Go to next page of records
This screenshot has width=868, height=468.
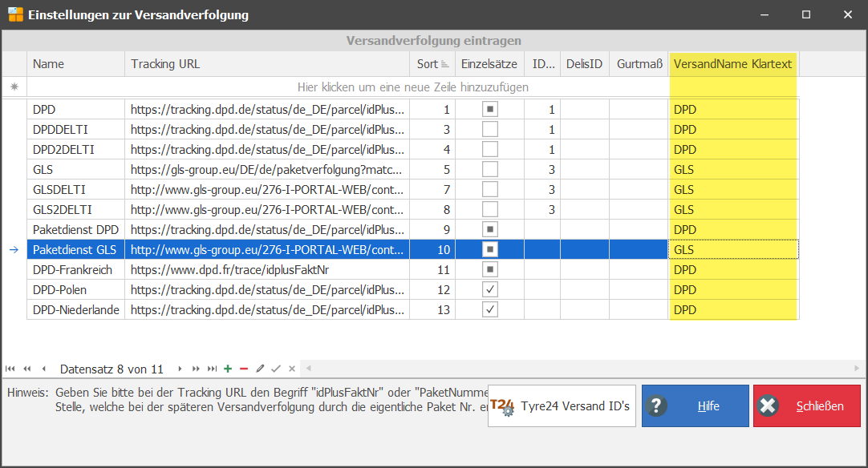coord(196,369)
